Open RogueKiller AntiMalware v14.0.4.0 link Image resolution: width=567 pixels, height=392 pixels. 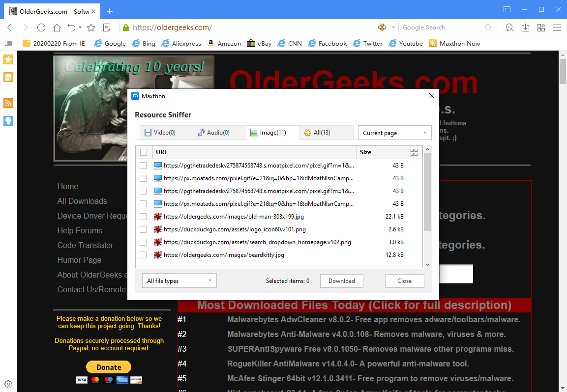348,364
